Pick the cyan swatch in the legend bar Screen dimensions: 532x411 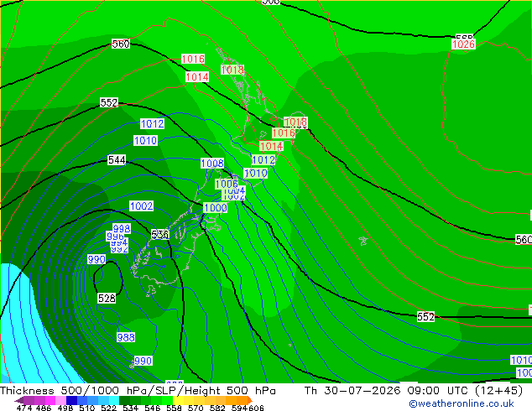pyautogui.click(x=114, y=400)
